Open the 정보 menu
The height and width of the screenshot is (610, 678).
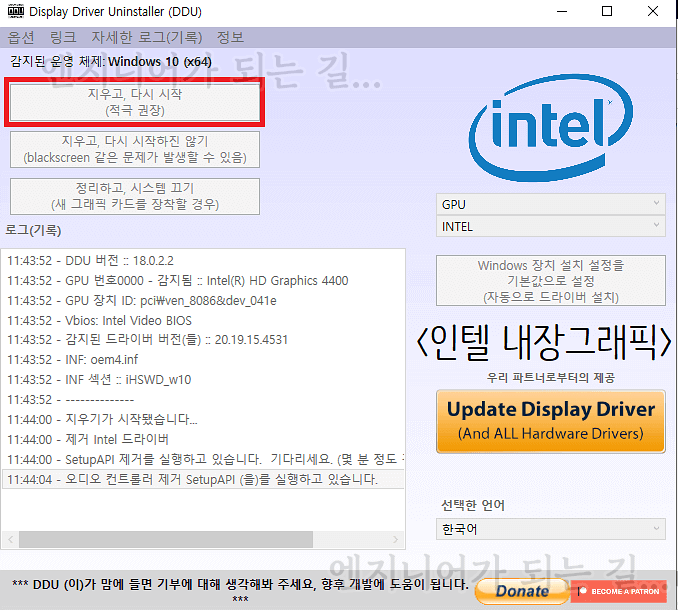(230, 38)
